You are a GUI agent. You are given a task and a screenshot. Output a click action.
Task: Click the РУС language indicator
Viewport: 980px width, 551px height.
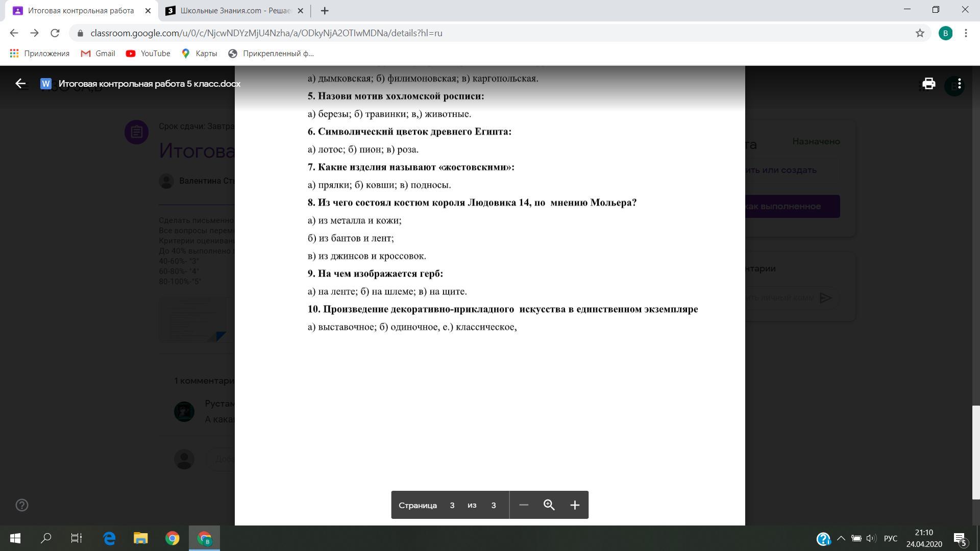click(x=890, y=538)
